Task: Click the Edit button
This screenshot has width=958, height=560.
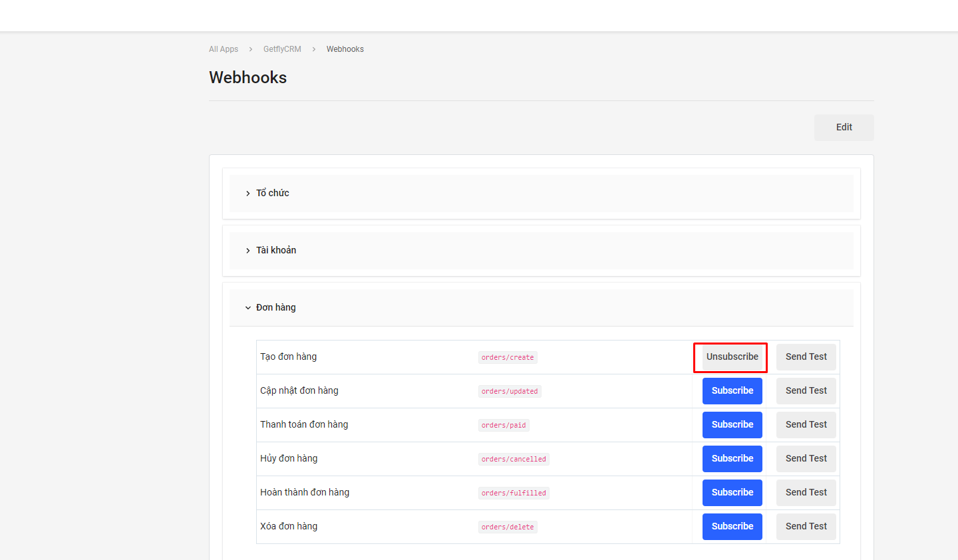Action: [844, 127]
